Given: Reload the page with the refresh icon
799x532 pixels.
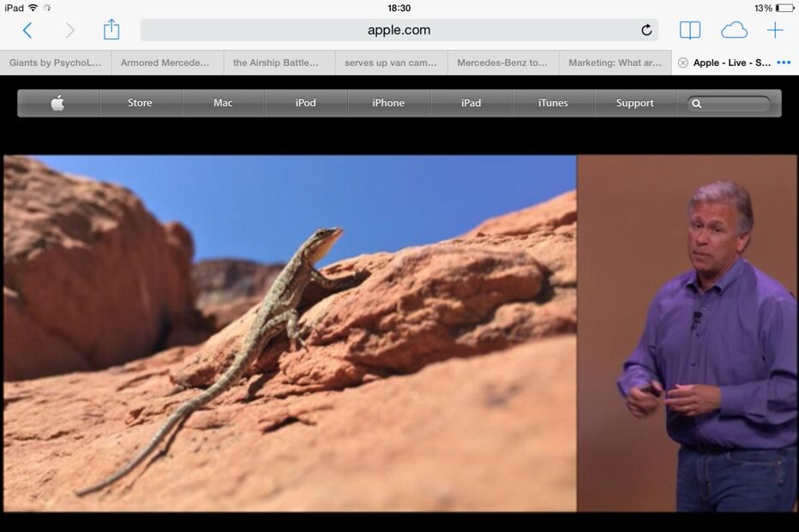Looking at the screenshot, I should point(646,31).
